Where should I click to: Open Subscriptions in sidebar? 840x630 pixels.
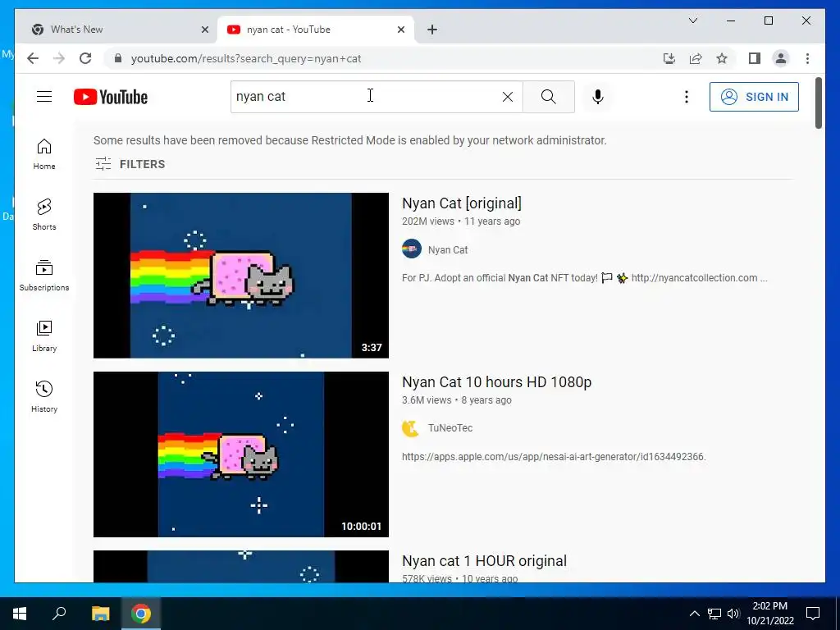click(44, 276)
